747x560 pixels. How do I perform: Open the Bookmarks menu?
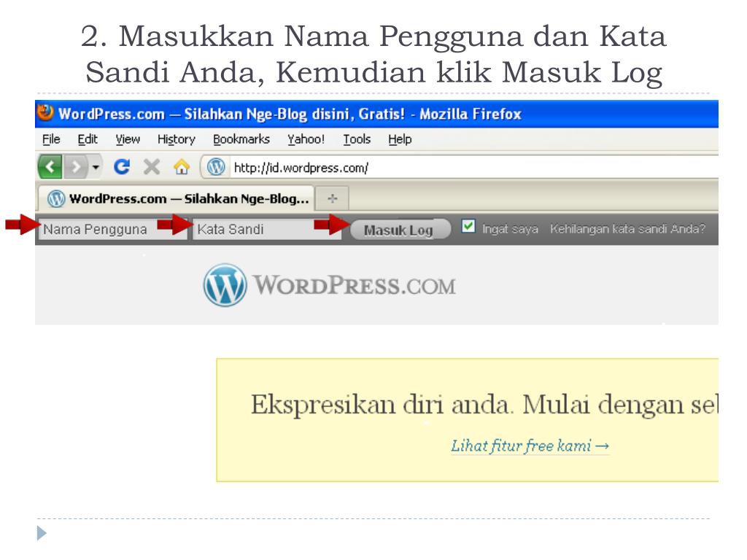tap(241, 139)
